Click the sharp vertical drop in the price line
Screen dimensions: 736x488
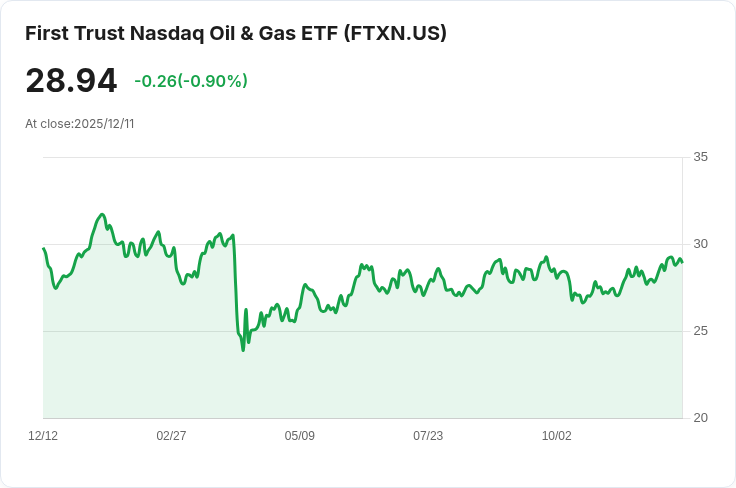(x=237, y=290)
